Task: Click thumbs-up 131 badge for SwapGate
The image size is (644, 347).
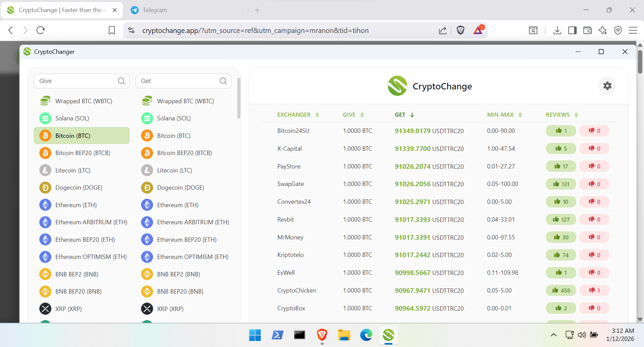Action: click(561, 184)
